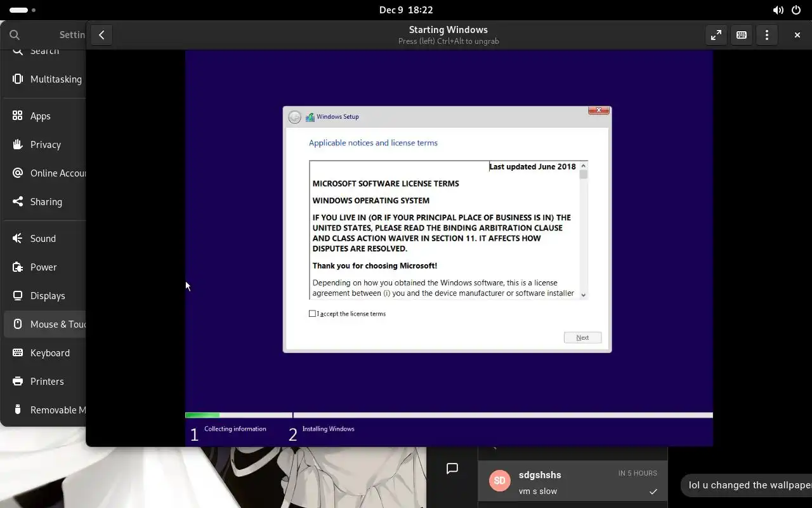
Task: Click the Online Accounts at-sign icon
Action: tap(18, 173)
